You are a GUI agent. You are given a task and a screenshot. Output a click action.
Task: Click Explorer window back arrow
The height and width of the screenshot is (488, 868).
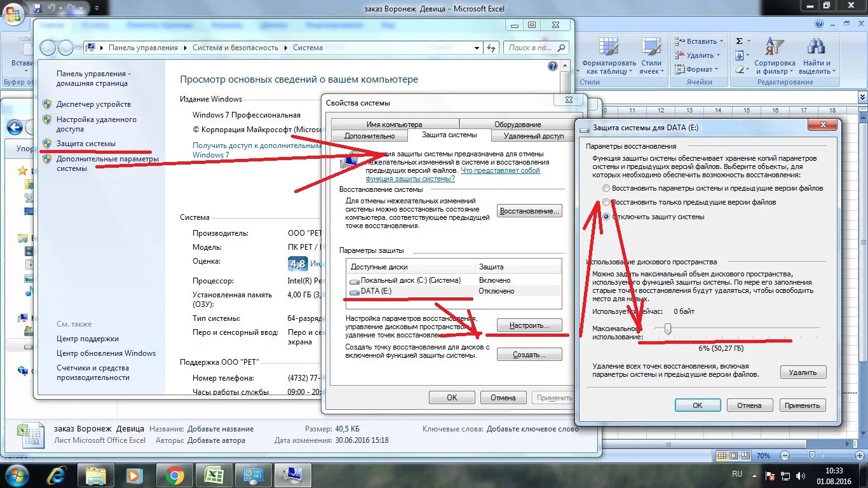pos(15,128)
